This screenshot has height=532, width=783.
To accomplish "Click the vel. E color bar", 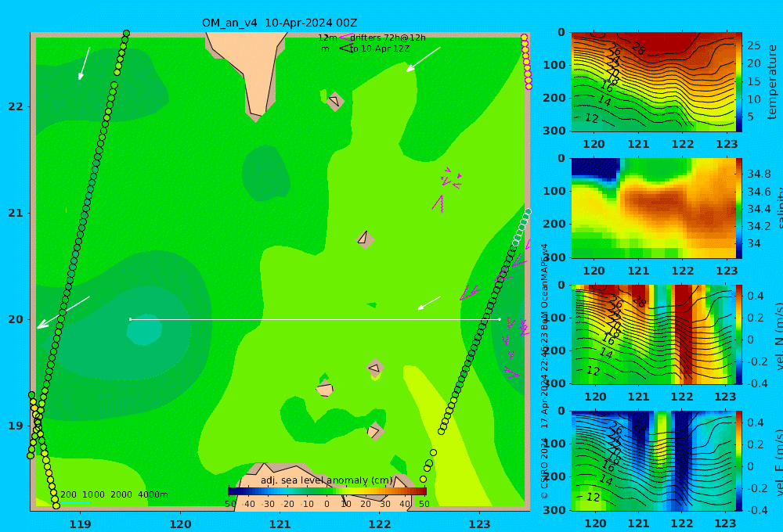I will [x=738, y=461].
